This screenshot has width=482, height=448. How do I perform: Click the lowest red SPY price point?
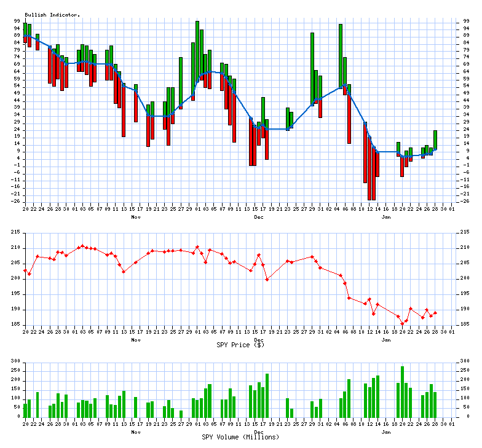(x=403, y=323)
